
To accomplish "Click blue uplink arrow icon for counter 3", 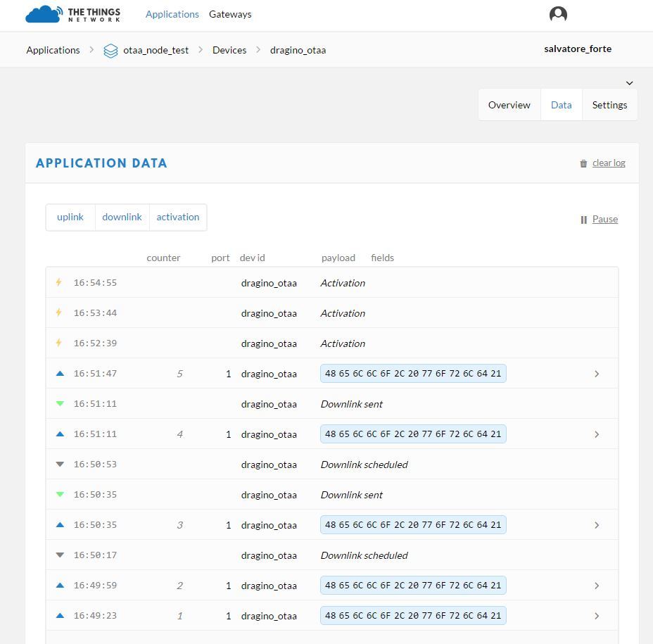I will 60,525.
